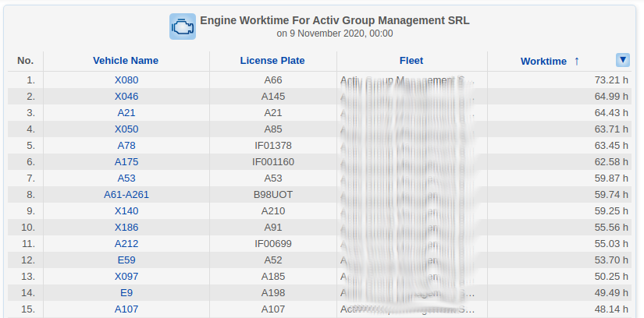Open vehicle X080 link
The width and height of the screenshot is (644, 318).
126,80
